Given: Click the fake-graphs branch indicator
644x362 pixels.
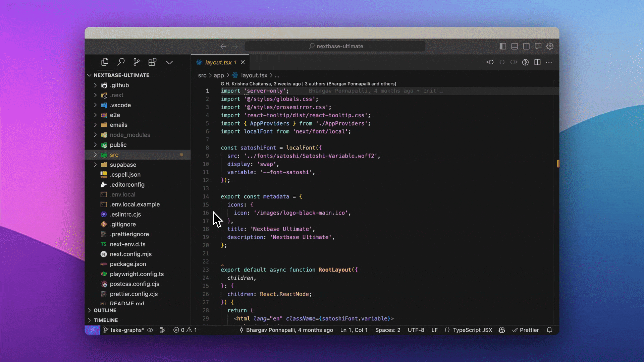Looking at the screenshot, I should point(123,330).
